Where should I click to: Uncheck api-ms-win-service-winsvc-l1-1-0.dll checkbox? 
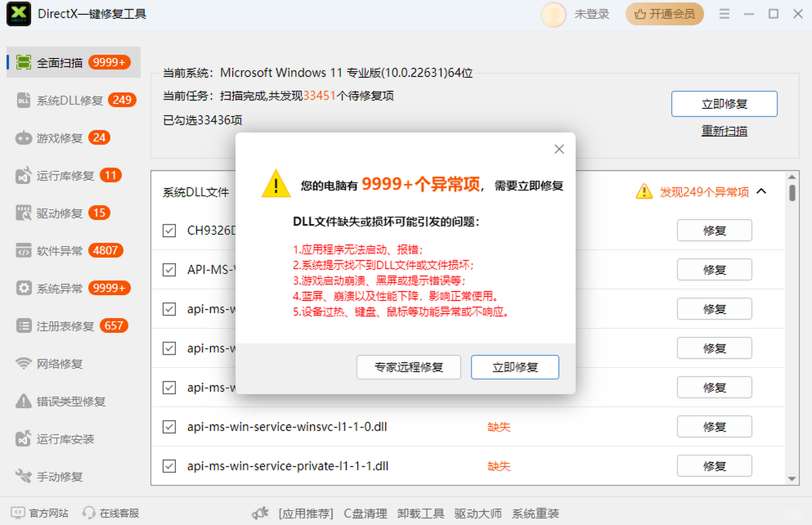pos(169,427)
